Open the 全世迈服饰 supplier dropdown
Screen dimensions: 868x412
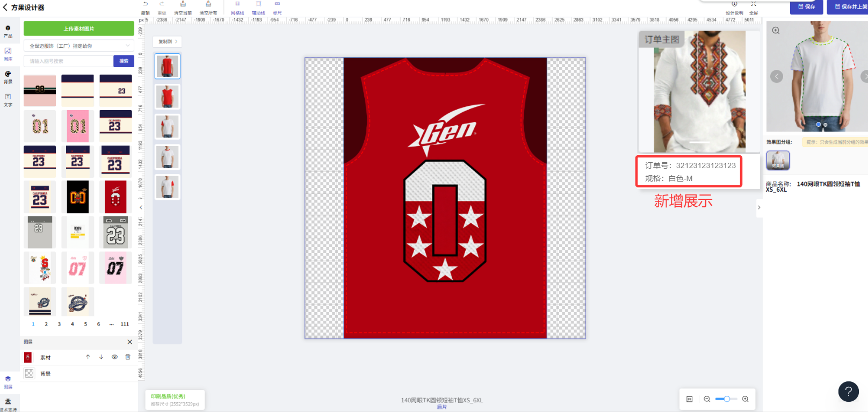(78, 46)
